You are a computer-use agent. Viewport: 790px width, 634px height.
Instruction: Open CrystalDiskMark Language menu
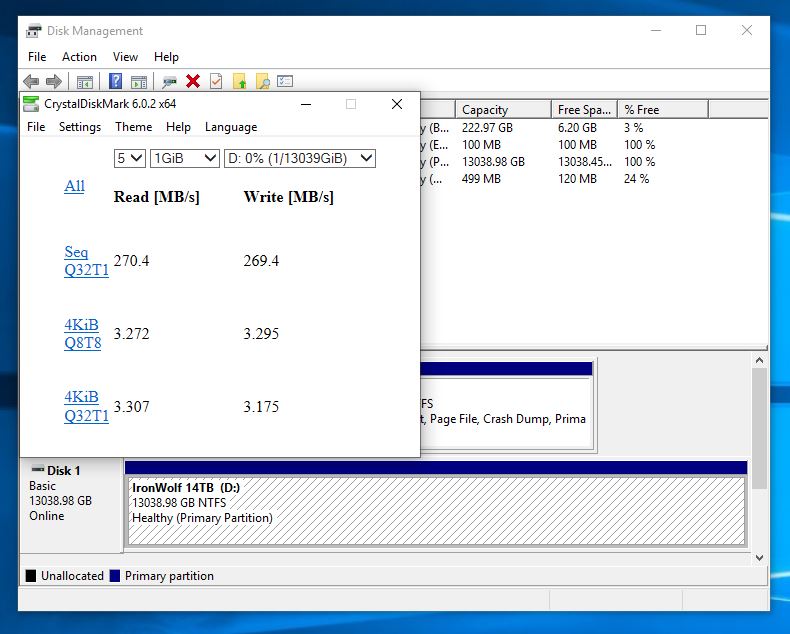click(231, 126)
